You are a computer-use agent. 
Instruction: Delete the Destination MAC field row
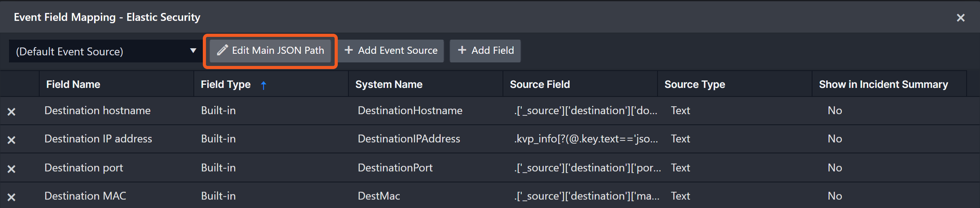point(11,197)
